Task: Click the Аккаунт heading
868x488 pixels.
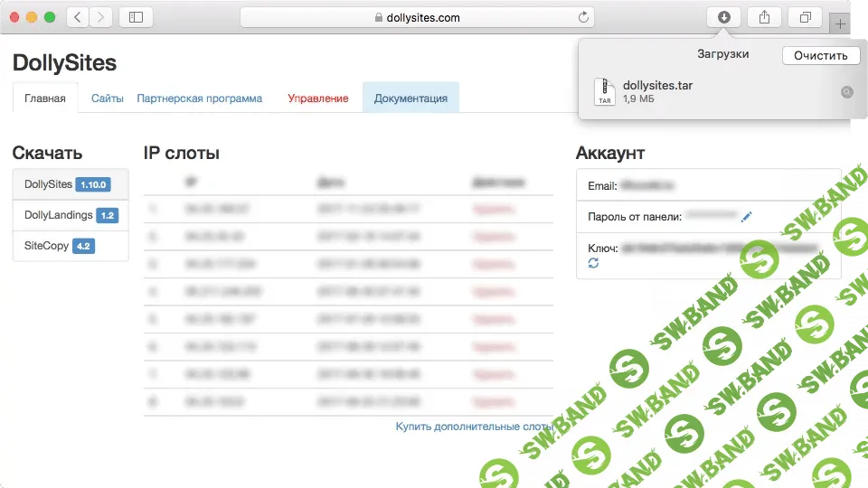Action: pyautogui.click(x=610, y=153)
